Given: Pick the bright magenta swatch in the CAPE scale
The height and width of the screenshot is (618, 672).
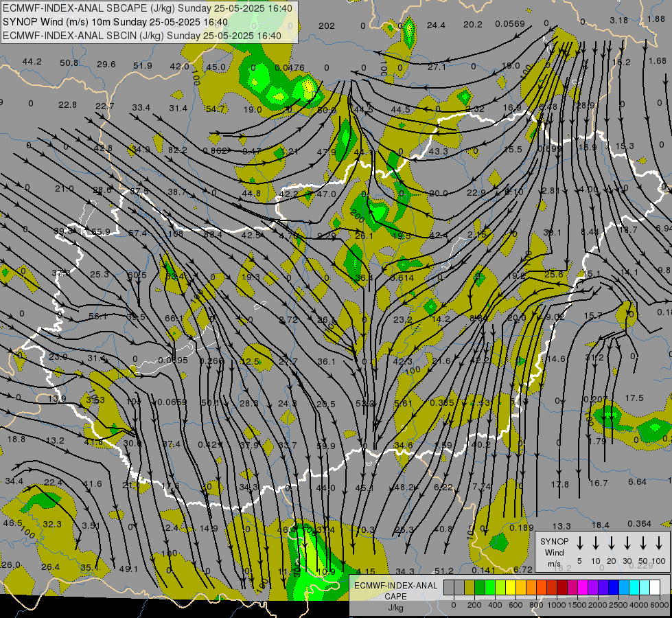Looking at the screenshot, I should (583, 588).
